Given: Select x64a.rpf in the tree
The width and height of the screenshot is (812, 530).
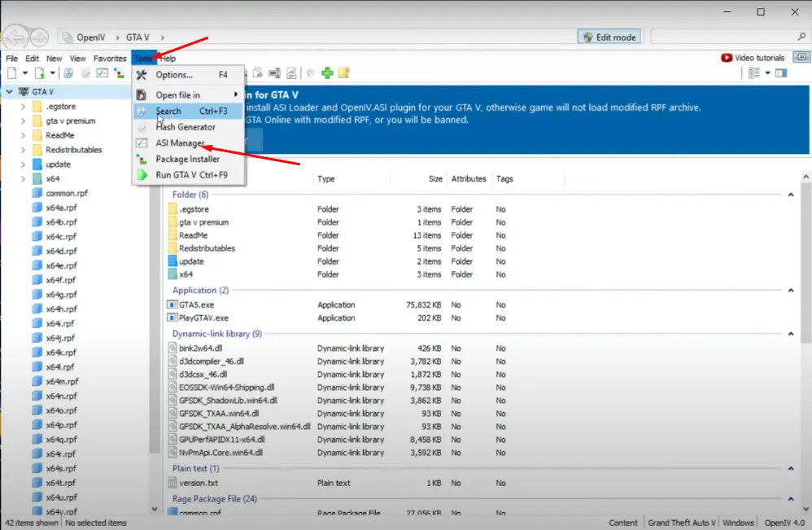Looking at the screenshot, I should click(61, 208).
